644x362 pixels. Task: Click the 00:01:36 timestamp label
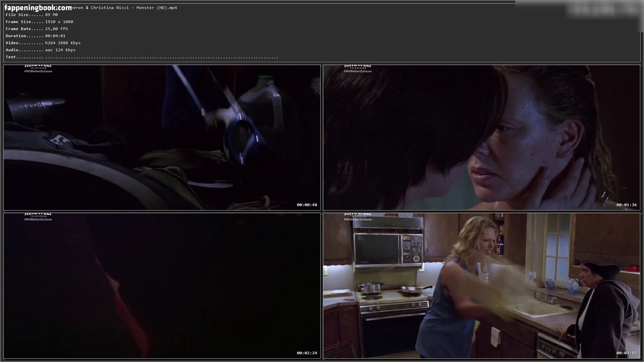(x=626, y=205)
